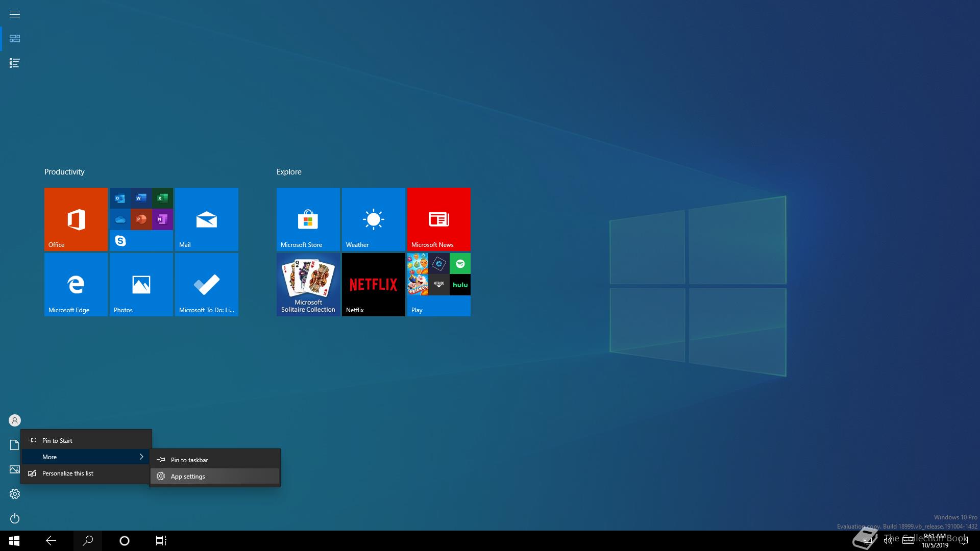Expand the Start hamburger menu
980x551 pixels.
[x=15, y=14]
